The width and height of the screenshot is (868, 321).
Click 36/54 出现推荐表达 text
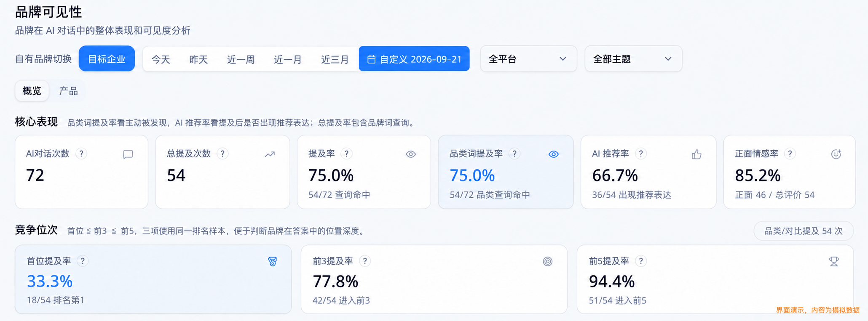pos(632,195)
